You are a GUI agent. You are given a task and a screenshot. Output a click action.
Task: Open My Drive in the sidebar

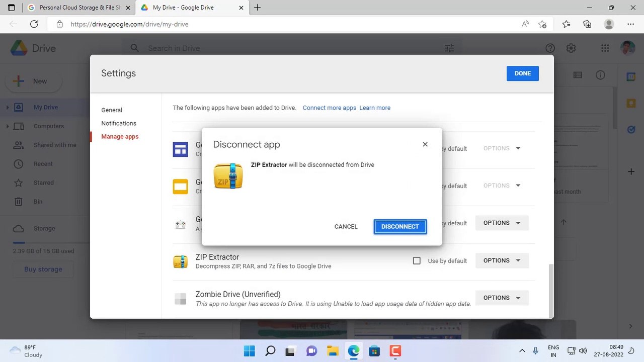[46, 107]
